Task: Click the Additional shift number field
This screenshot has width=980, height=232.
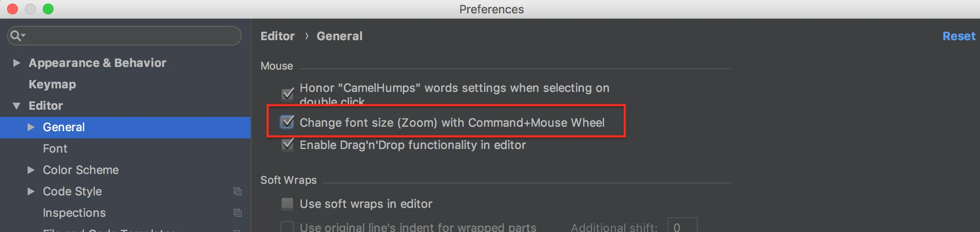Action: click(682, 226)
